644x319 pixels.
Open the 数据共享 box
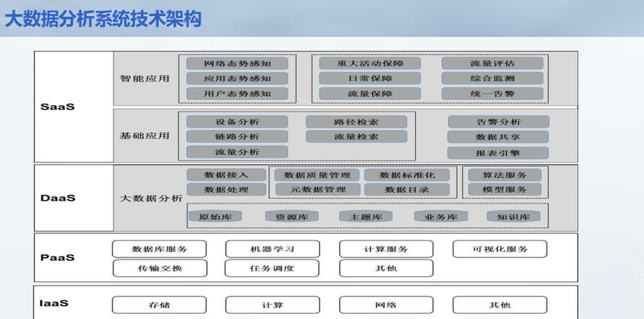(x=498, y=137)
